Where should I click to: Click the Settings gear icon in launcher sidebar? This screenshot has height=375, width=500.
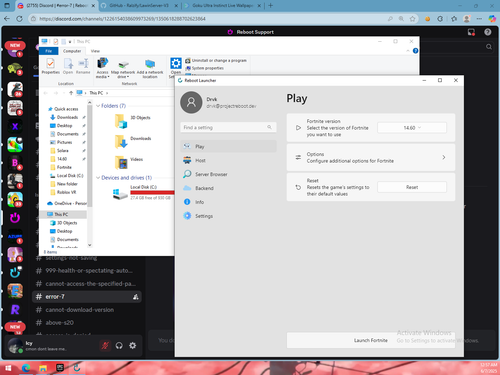coord(187,216)
